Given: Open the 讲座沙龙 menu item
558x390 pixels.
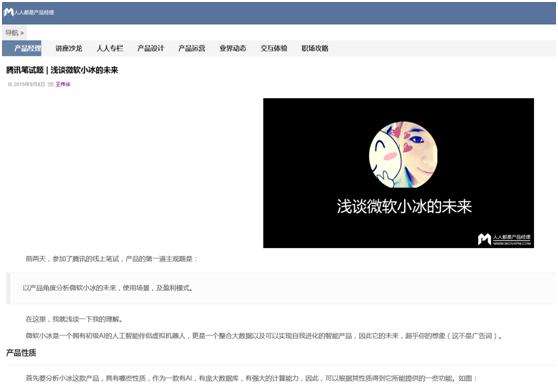Looking at the screenshot, I should (x=69, y=48).
